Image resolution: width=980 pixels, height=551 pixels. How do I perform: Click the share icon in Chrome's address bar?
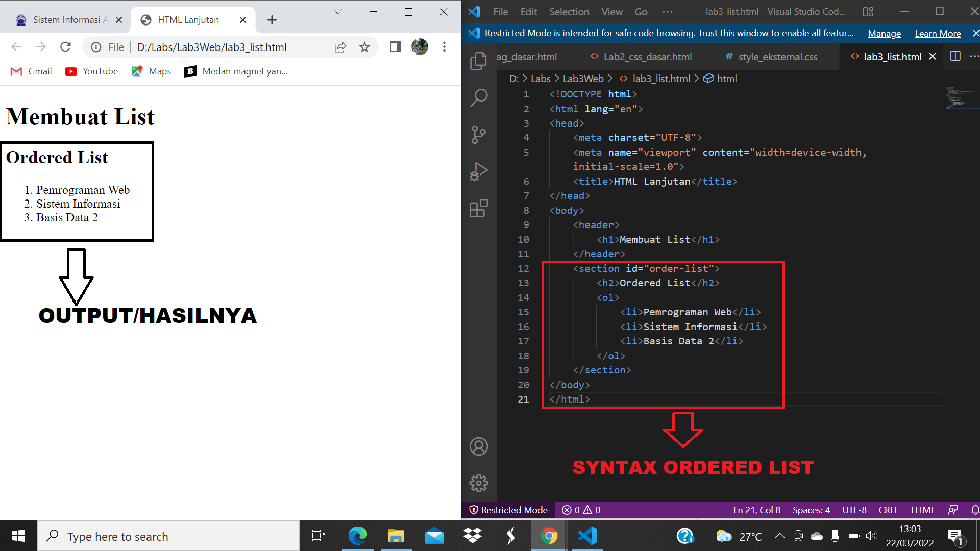340,47
